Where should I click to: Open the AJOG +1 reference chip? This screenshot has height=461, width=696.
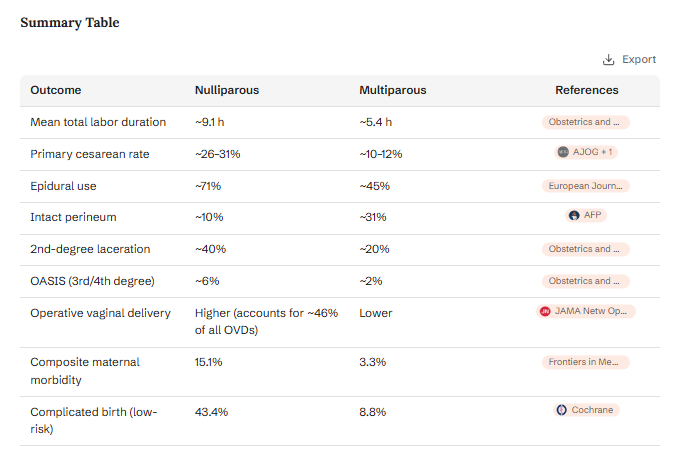[585, 152]
